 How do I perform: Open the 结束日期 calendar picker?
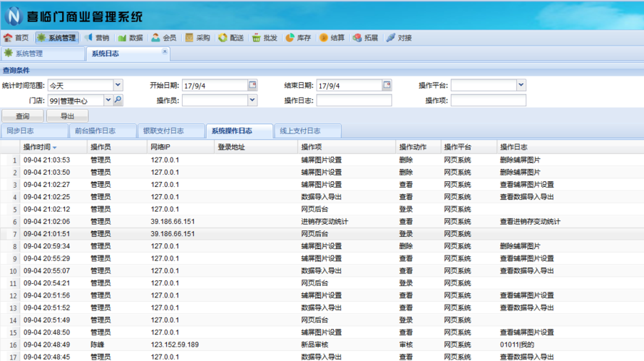[x=387, y=85]
